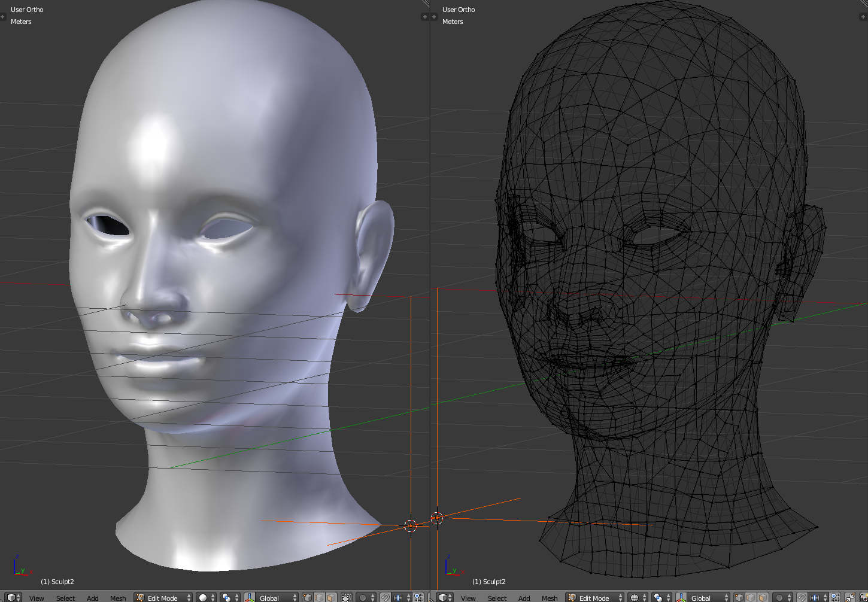Open proportional editing menu in right viewport
The height and width of the screenshot is (602, 868).
[782, 597]
